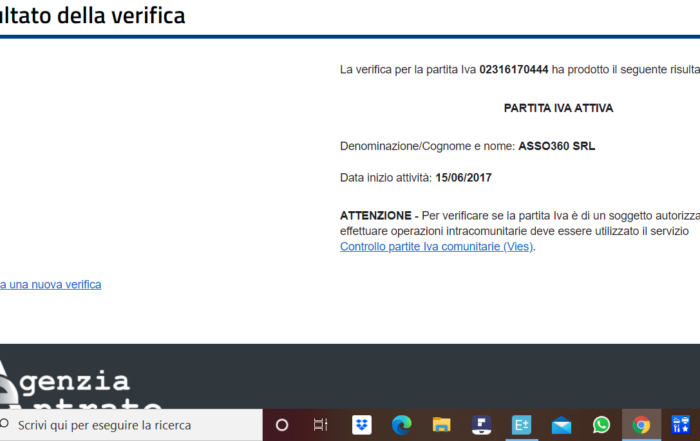Open the blue tools app at taskbar end

[x=681, y=425]
